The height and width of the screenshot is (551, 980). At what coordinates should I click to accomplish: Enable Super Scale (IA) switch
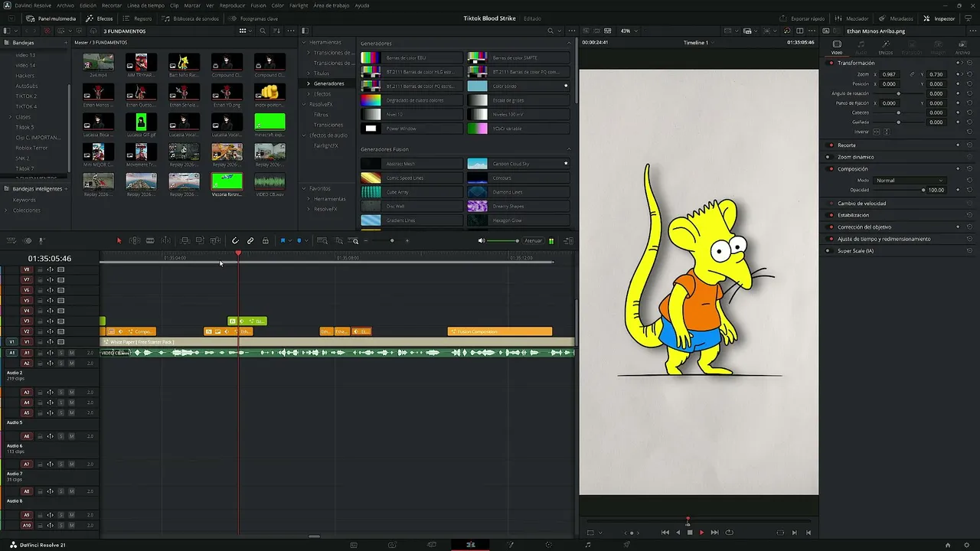click(x=831, y=251)
